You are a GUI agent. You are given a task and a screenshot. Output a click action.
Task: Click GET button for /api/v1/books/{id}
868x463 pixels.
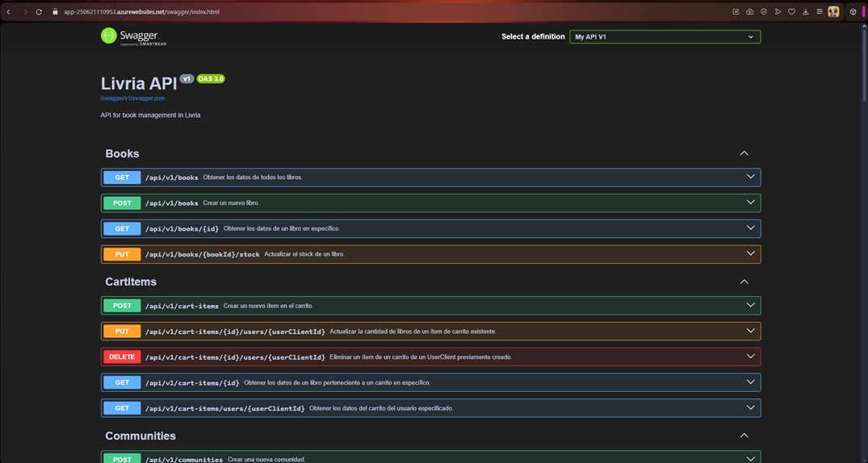click(x=123, y=228)
